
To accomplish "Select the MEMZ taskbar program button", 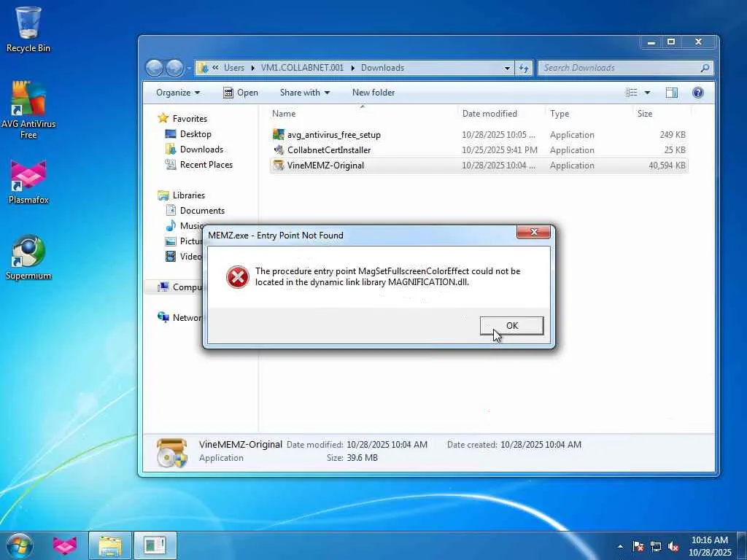I will point(155,545).
